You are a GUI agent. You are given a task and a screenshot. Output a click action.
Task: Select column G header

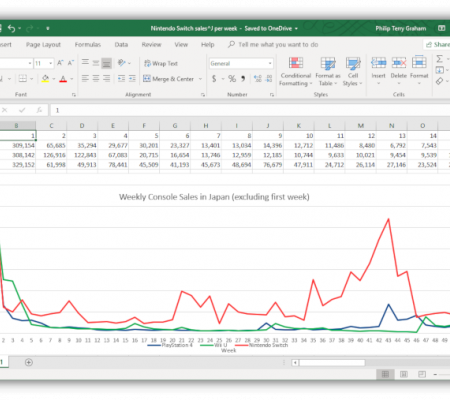[x=175, y=126]
